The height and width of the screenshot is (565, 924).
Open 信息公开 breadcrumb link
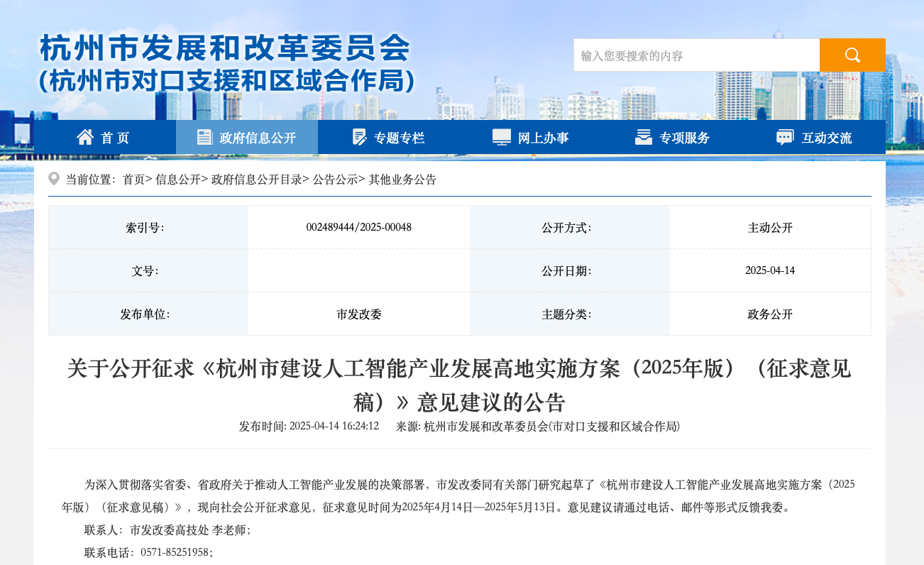click(x=178, y=180)
